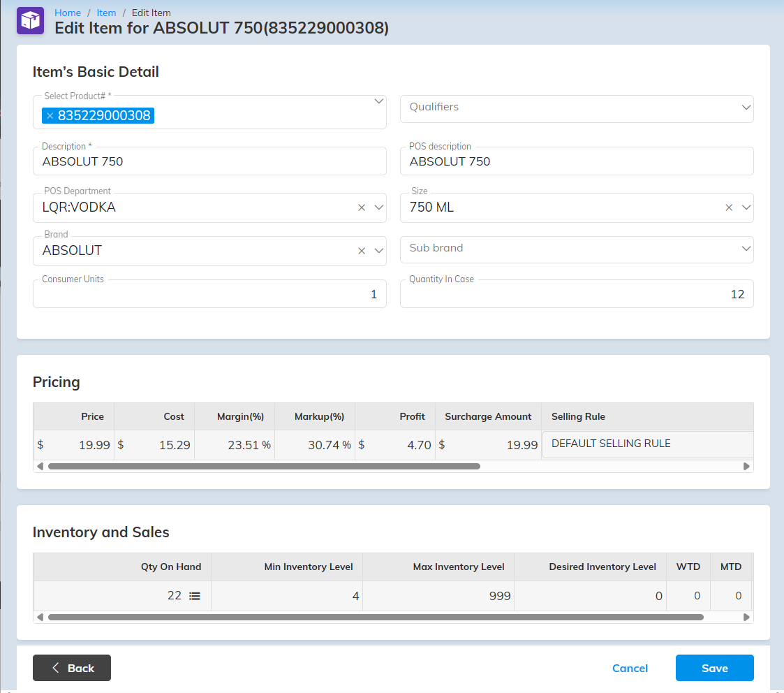Click the POS description field

point(577,161)
